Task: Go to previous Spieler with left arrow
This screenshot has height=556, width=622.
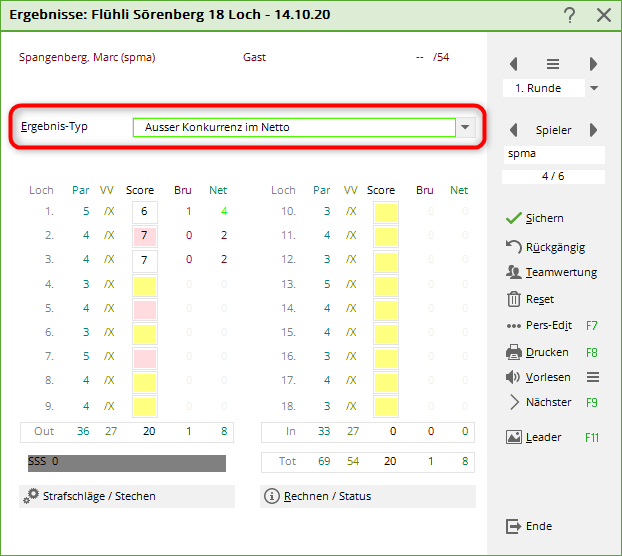Action: pos(513,130)
